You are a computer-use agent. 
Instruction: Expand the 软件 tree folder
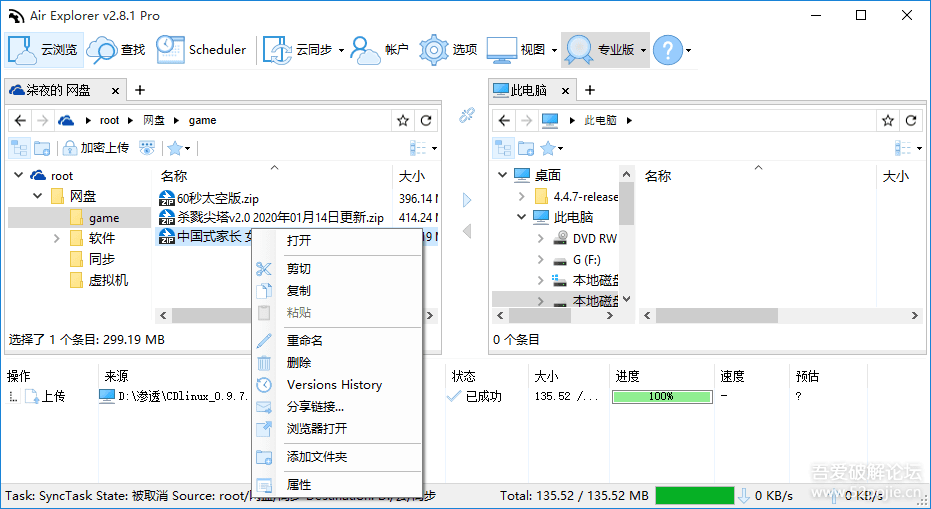click(56, 239)
